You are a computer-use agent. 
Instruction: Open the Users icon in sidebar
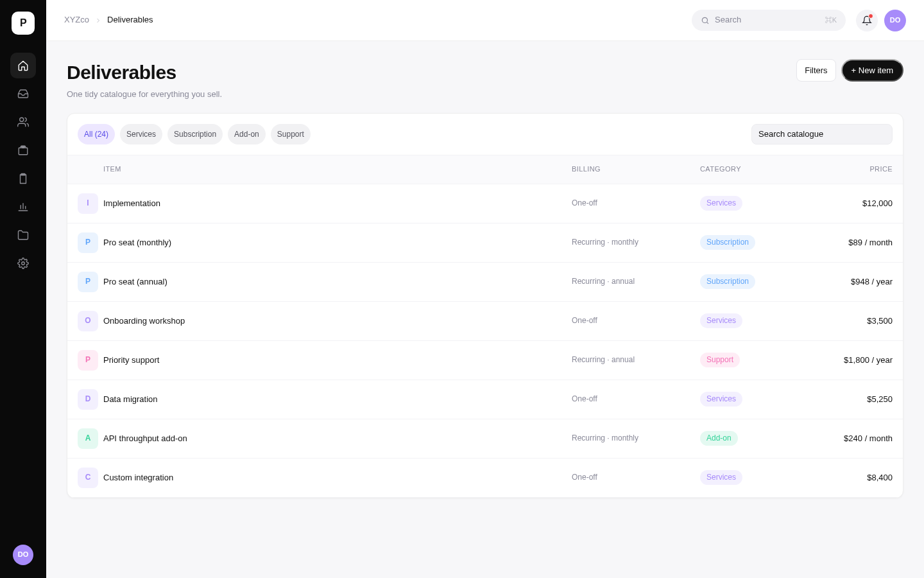[23, 122]
